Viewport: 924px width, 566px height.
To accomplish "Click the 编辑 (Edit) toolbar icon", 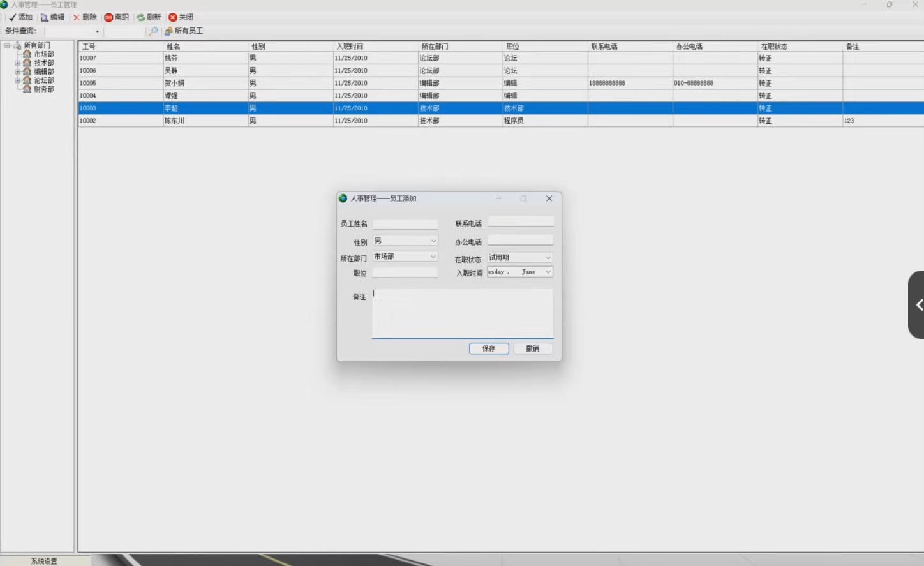I will tap(44, 17).
